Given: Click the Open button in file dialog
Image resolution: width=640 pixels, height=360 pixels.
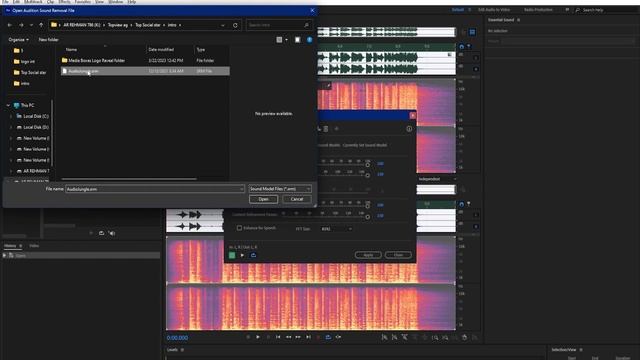Looking at the screenshot, I should coord(263,199).
